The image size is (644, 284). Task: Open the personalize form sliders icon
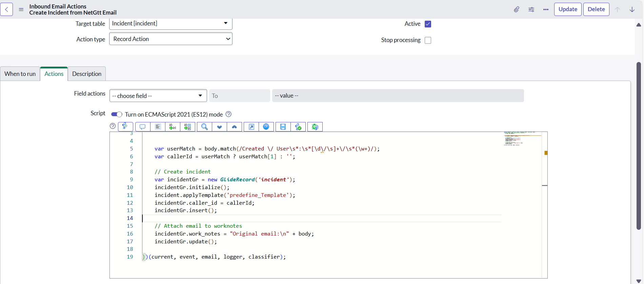[531, 9]
